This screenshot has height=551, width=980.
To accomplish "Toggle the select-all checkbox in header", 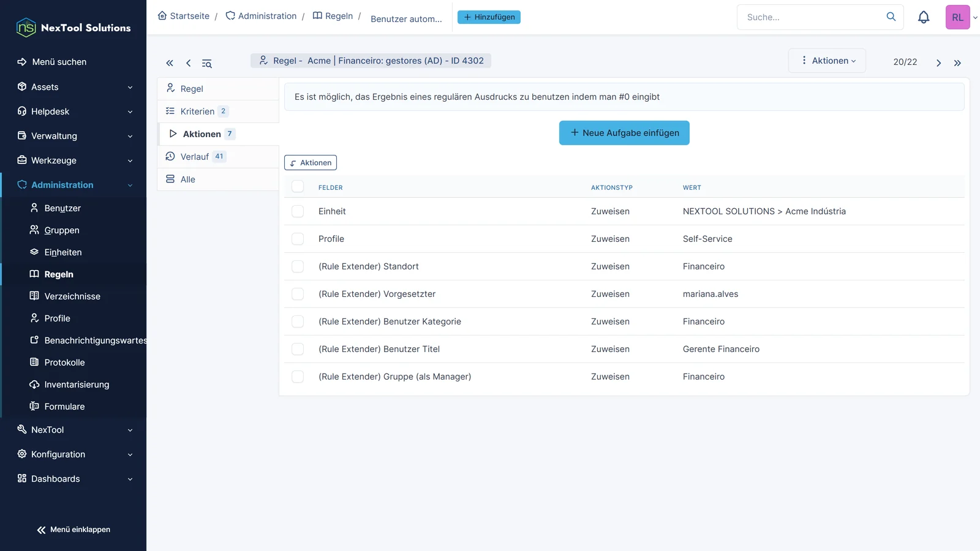I will click(298, 187).
